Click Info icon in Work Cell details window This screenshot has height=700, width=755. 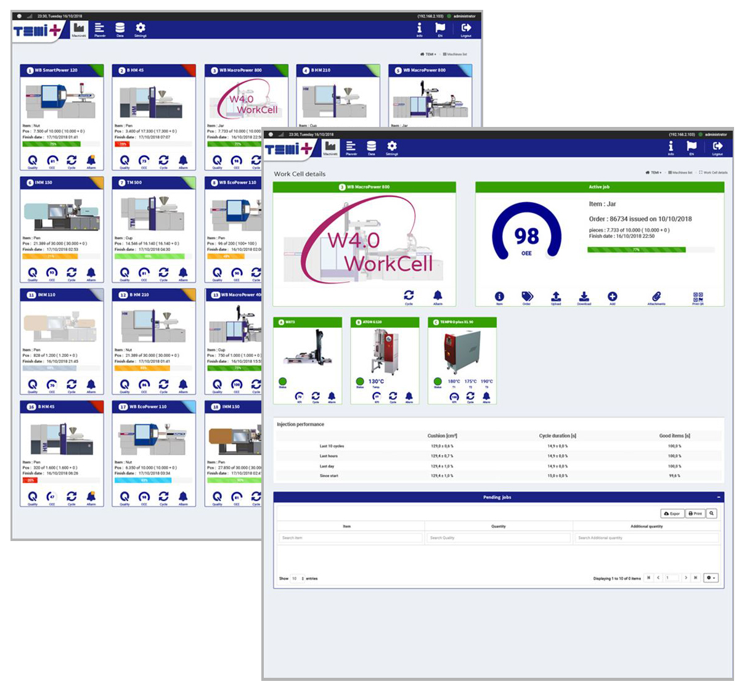(671, 148)
